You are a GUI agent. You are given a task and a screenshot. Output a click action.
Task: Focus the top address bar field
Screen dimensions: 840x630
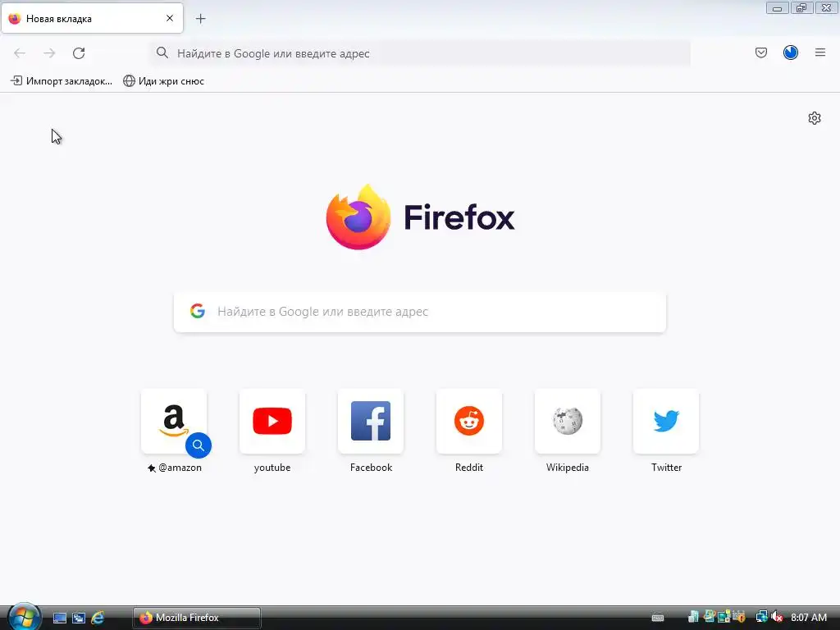pos(420,53)
